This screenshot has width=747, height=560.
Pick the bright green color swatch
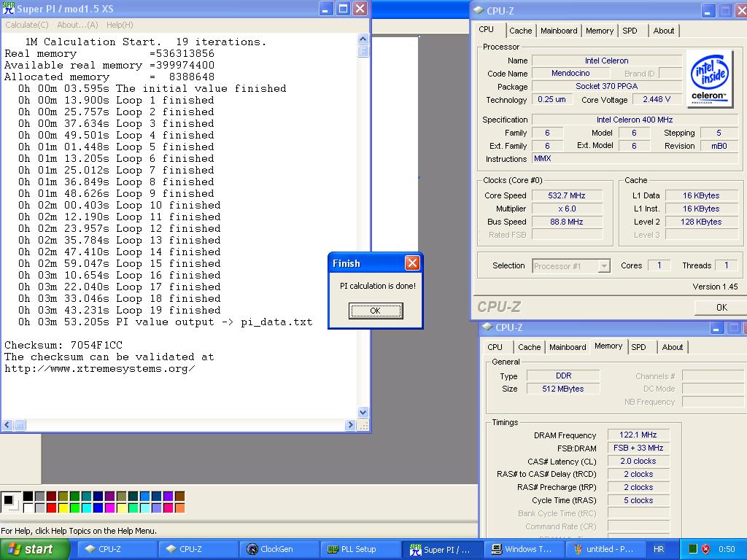click(x=75, y=508)
